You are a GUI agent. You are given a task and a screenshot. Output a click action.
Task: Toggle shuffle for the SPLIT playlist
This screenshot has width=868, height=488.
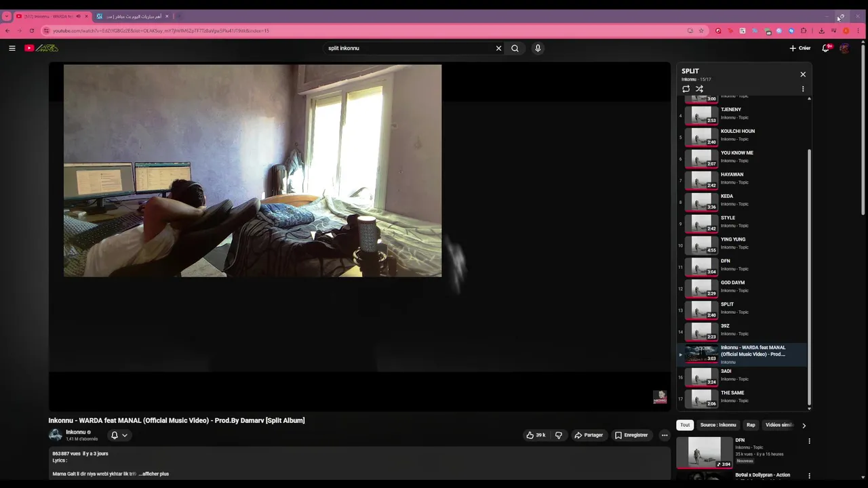pyautogui.click(x=699, y=89)
